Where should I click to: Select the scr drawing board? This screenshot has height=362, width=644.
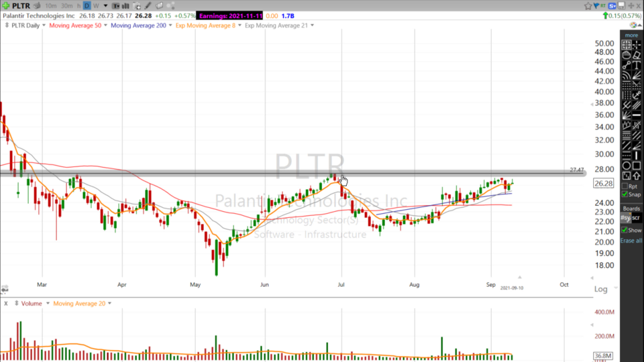point(636,218)
